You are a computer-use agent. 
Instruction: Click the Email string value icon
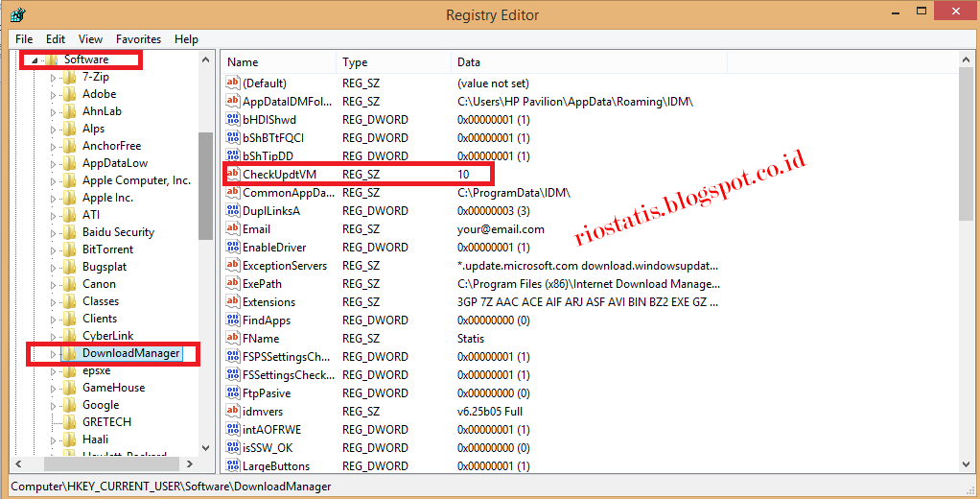pyautogui.click(x=232, y=228)
